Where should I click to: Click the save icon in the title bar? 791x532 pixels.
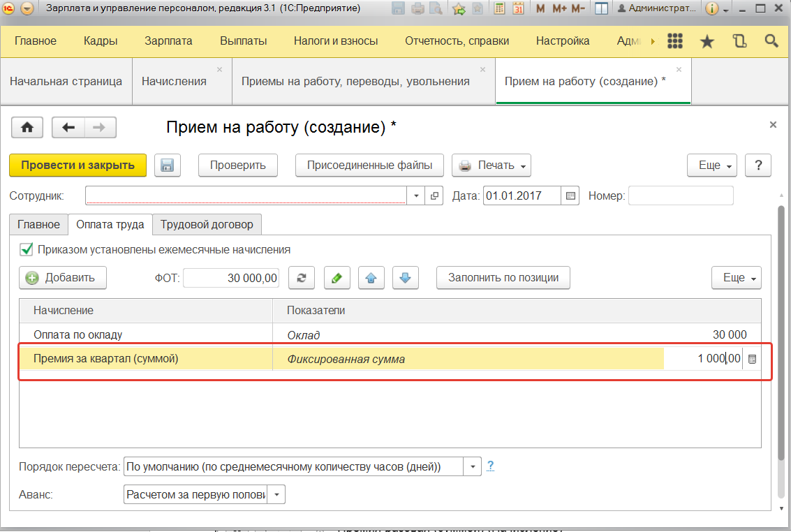coord(398,8)
